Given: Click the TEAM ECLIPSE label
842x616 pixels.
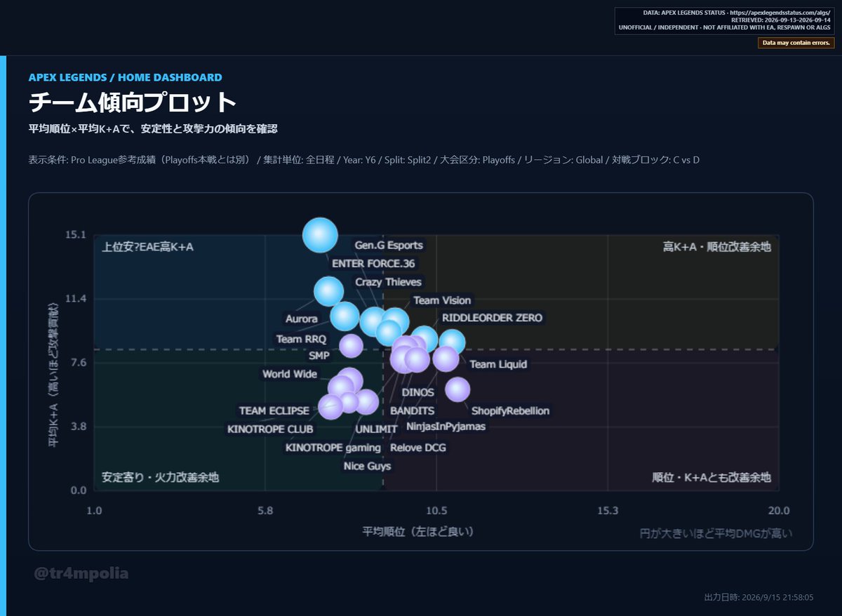Looking at the screenshot, I should (274, 411).
